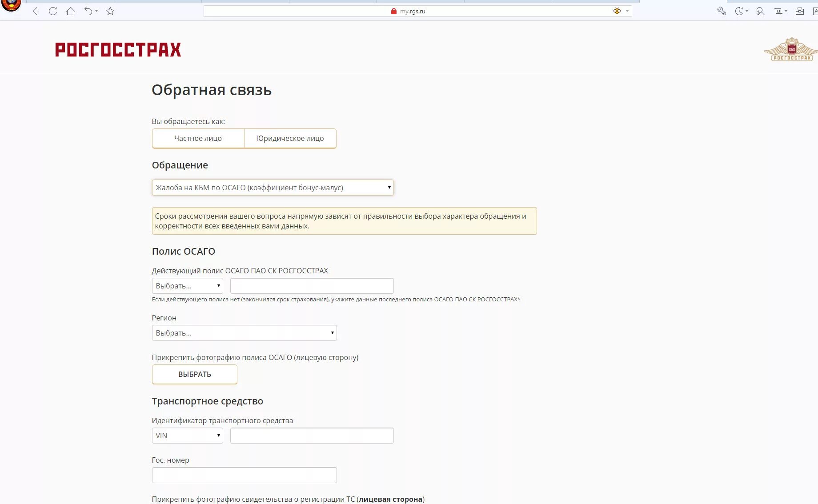Click the Если действующего полиса нет hint text

pos(336,300)
